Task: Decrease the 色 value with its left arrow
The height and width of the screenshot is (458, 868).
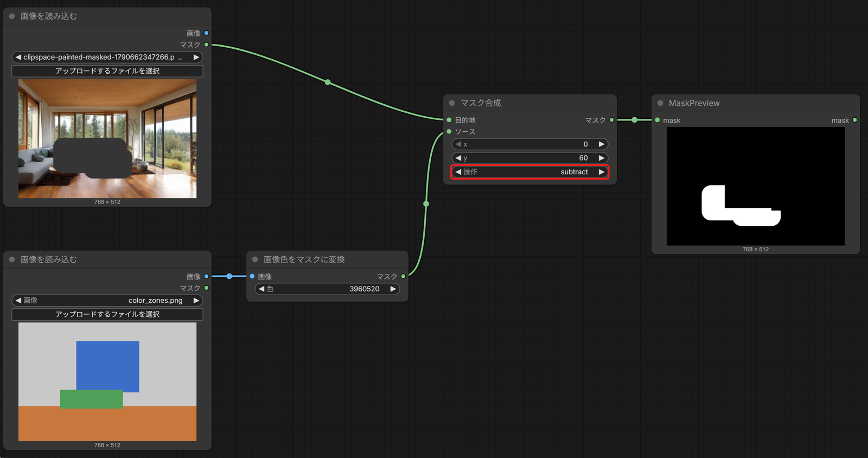Action: tap(261, 289)
